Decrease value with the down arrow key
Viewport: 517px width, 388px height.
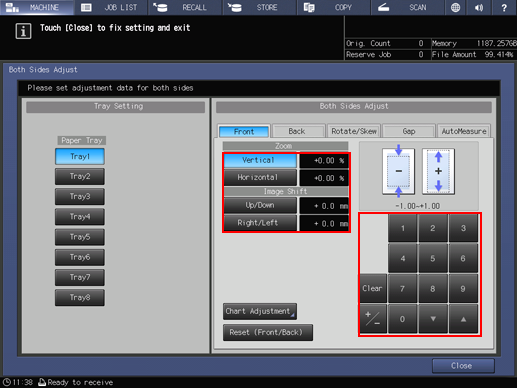pyautogui.click(x=433, y=319)
